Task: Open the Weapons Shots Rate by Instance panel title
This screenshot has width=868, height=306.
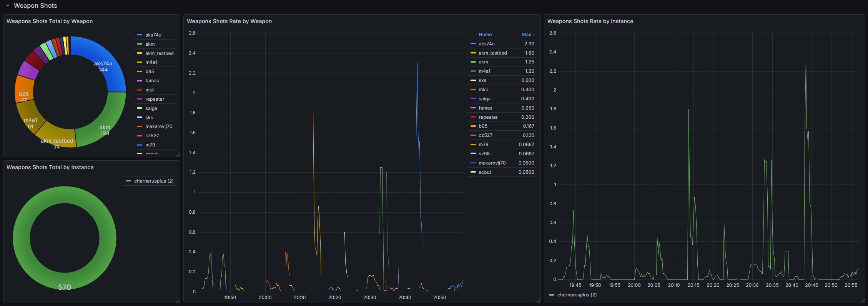Action: pyautogui.click(x=590, y=21)
